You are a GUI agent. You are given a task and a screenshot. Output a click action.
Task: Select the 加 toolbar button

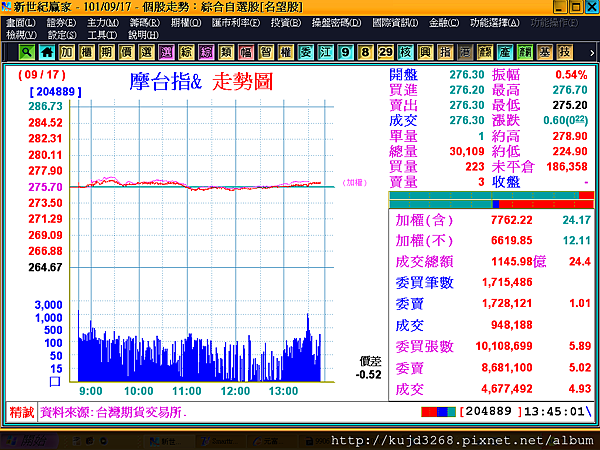coord(67,52)
